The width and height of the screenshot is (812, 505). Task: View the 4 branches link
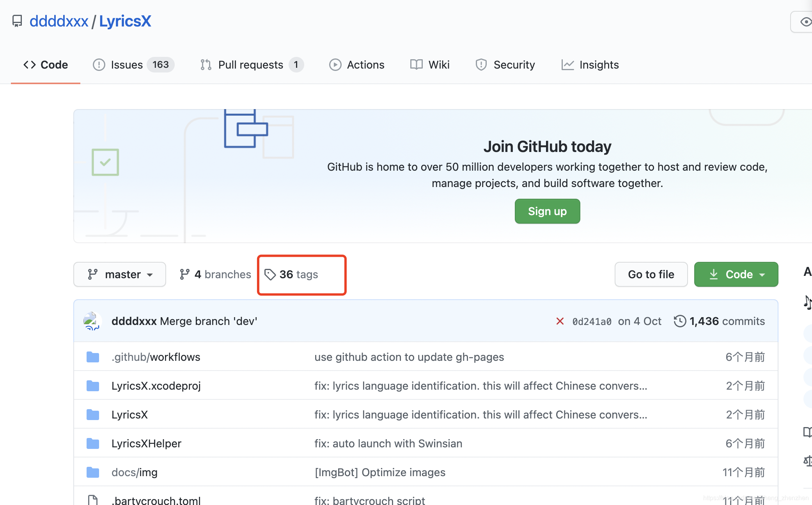coord(215,274)
